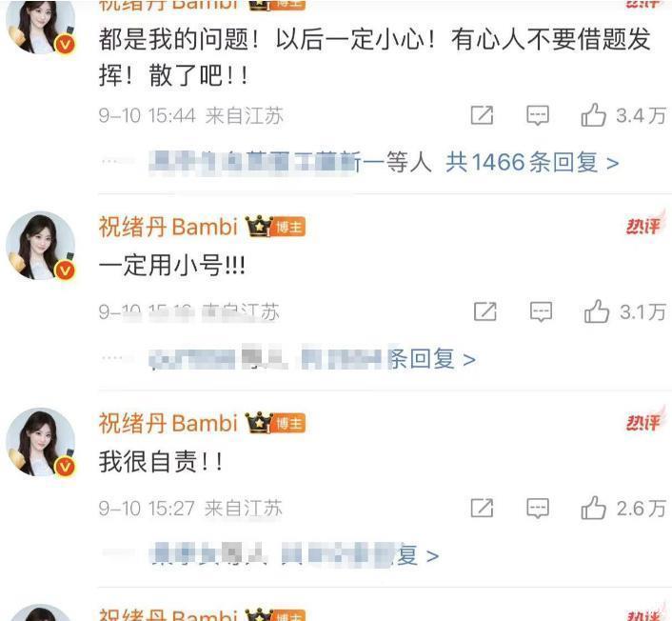Viewport: 672px width, 621px height.
Task: Expand '共1466条回复' replies
Action: [532, 163]
